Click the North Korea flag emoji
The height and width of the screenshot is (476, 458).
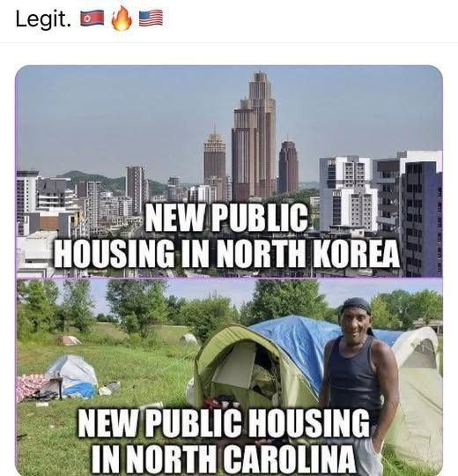pyautogui.click(x=92, y=19)
